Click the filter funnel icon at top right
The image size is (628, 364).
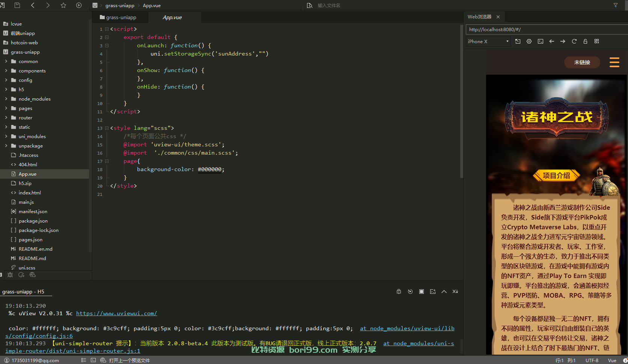(x=616, y=5)
